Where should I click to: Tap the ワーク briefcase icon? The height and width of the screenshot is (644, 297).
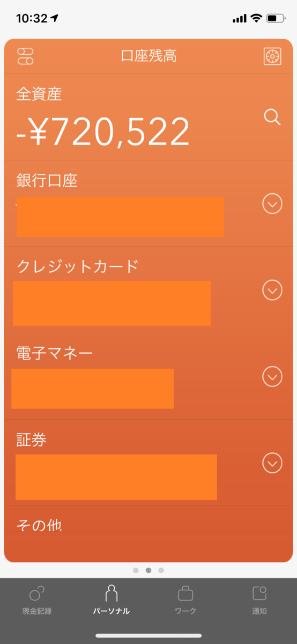click(185, 593)
